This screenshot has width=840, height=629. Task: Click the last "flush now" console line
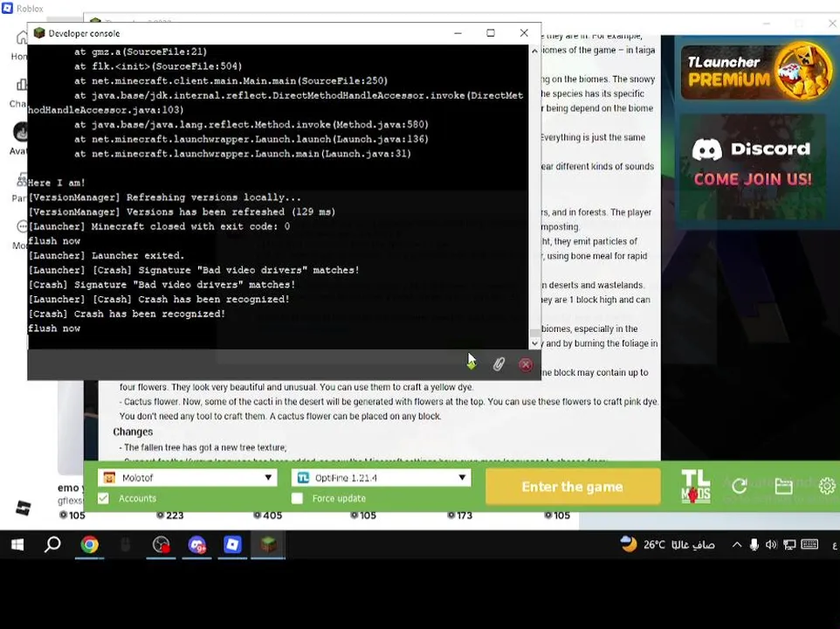pos(54,328)
